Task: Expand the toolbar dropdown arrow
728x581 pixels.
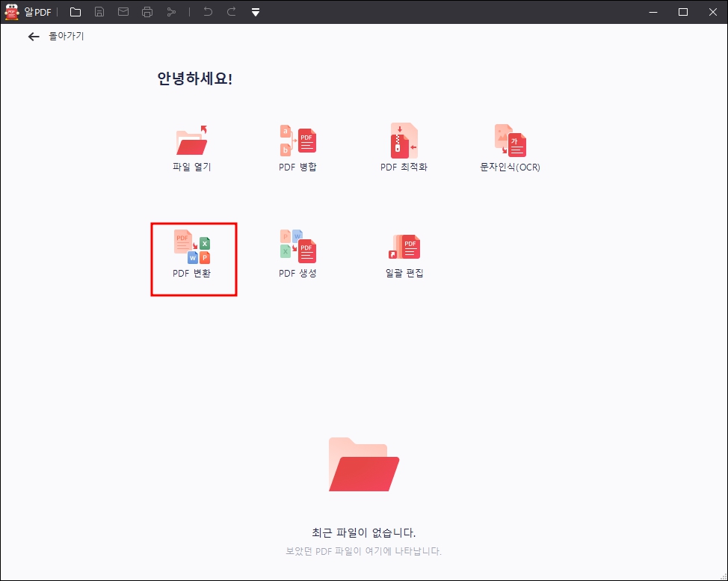Action: [x=255, y=12]
